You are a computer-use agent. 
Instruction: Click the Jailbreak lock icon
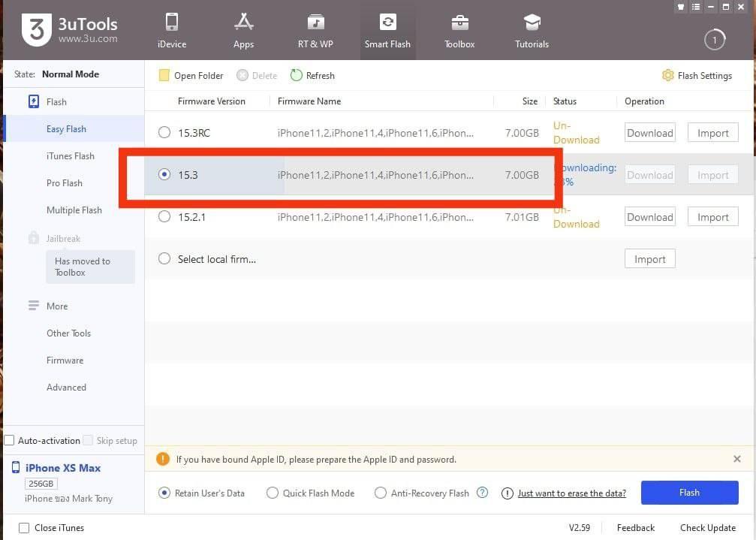[33, 237]
